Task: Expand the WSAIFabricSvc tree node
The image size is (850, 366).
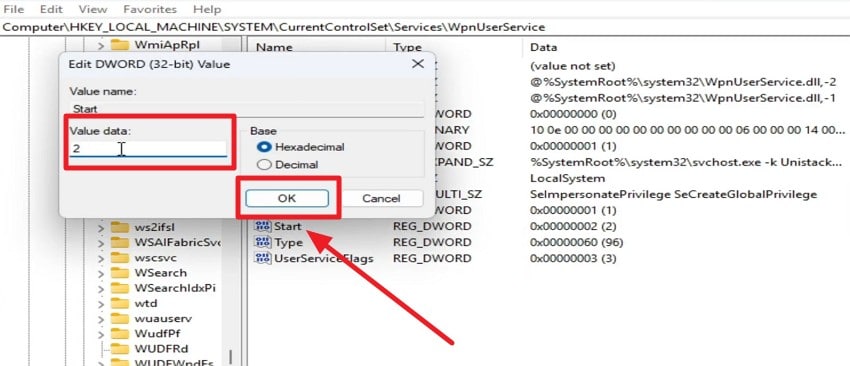Action: point(101,243)
